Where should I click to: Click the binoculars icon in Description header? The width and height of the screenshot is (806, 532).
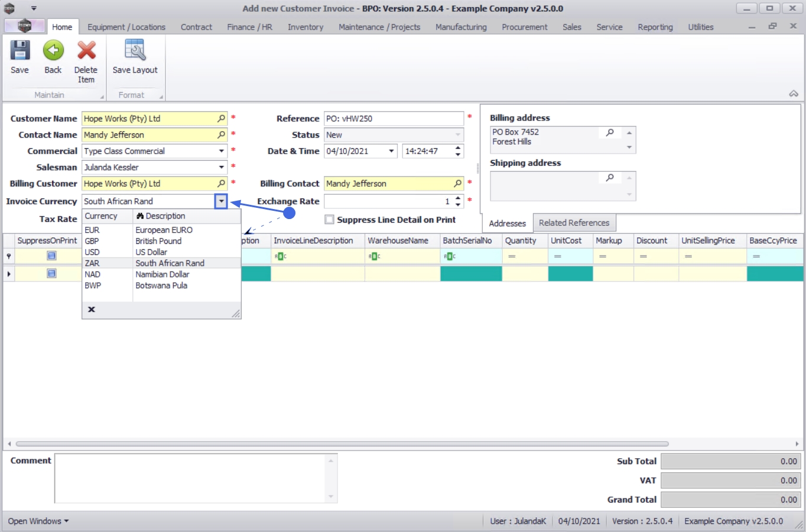(x=140, y=216)
